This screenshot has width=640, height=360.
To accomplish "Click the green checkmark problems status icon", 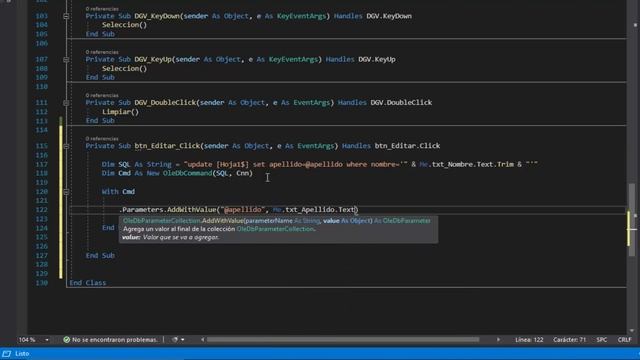I will 67,340.
